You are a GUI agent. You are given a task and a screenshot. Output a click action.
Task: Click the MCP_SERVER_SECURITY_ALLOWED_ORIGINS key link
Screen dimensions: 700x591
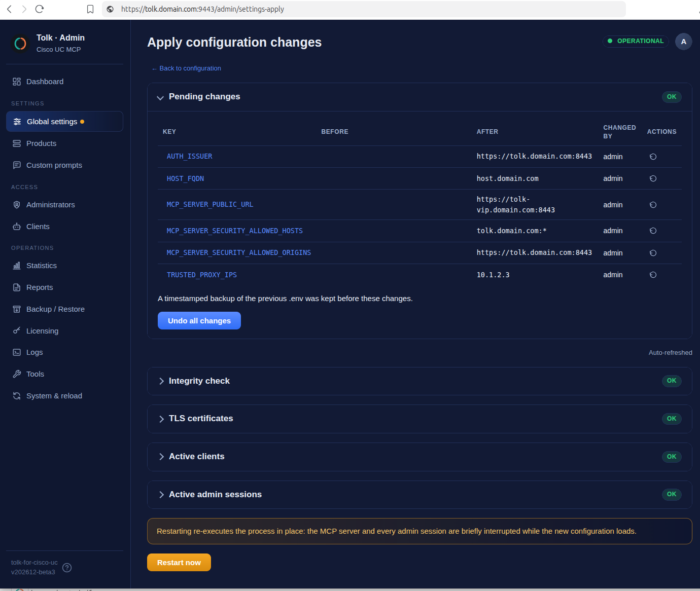tap(239, 253)
